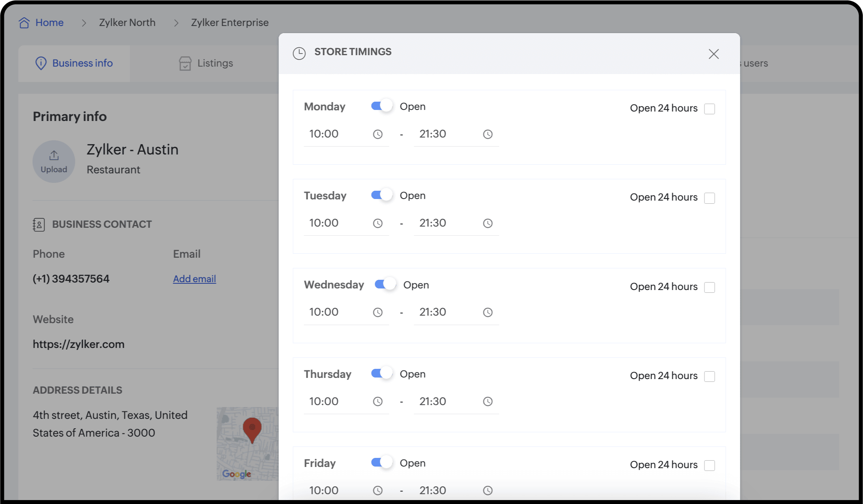Close the Store Timings dialog
The height and width of the screenshot is (504, 863).
(714, 54)
